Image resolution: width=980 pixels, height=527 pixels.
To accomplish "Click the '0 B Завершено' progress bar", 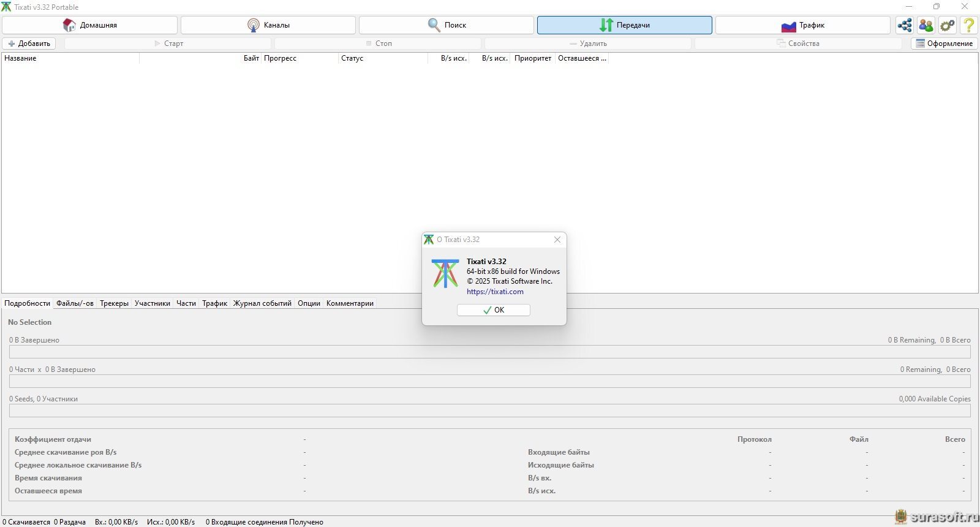I will [490, 352].
